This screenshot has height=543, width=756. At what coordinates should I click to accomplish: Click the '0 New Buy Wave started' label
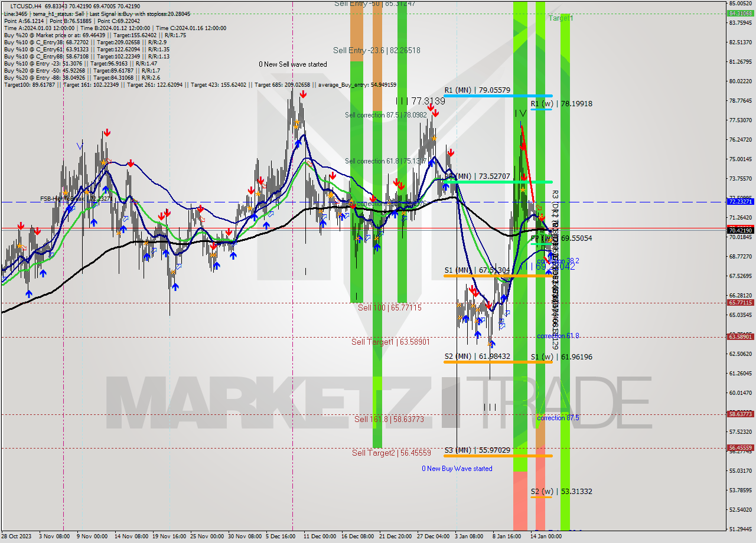coord(457,469)
